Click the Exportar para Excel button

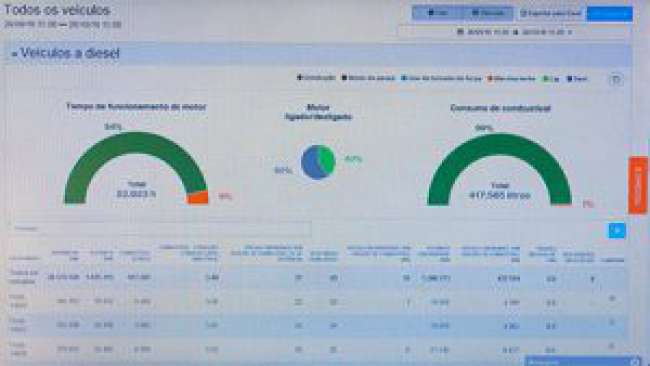point(551,13)
